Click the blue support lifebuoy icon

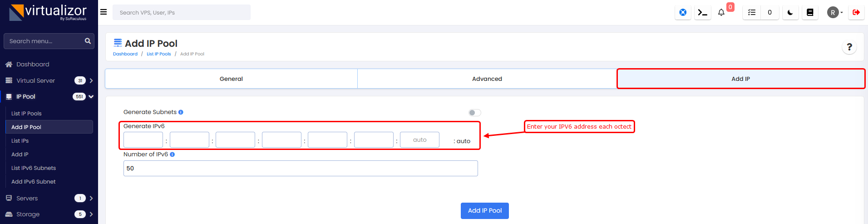click(683, 13)
